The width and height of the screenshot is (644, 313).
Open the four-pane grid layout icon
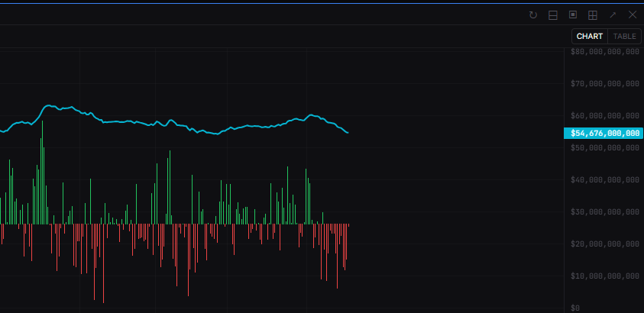[593, 15]
